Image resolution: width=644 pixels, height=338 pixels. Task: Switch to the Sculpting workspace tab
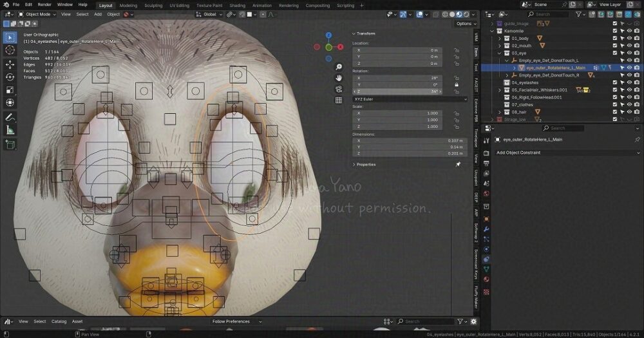pyautogui.click(x=153, y=5)
